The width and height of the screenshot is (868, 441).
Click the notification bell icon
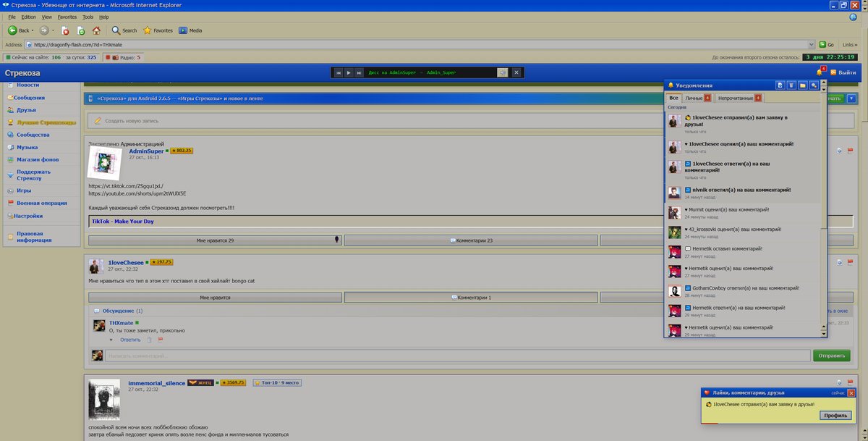pyautogui.click(x=820, y=72)
